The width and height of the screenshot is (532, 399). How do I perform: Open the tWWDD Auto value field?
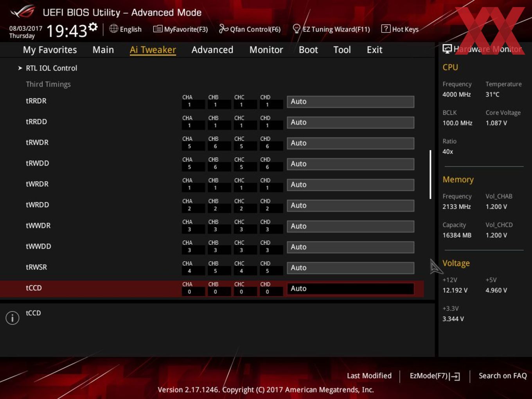tap(350, 247)
